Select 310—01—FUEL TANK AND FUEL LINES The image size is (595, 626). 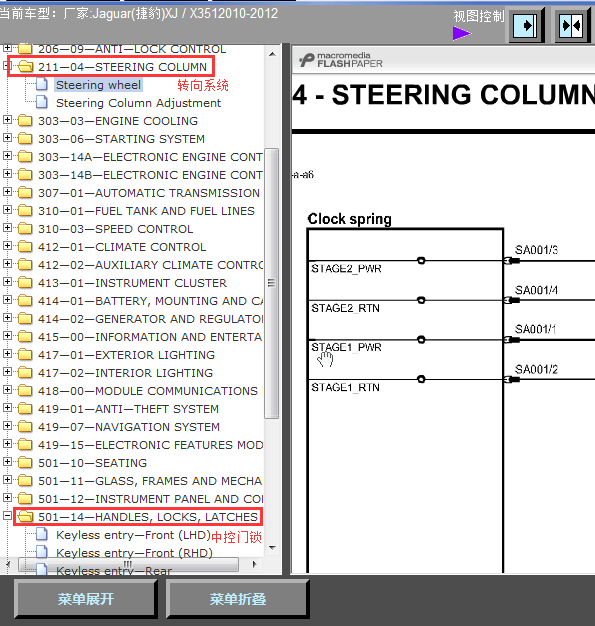click(146, 211)
